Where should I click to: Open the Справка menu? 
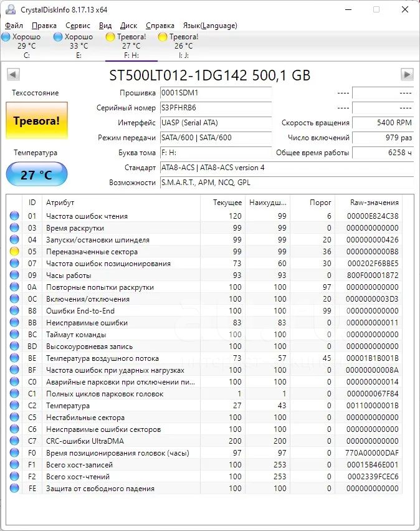pos(160,26)
